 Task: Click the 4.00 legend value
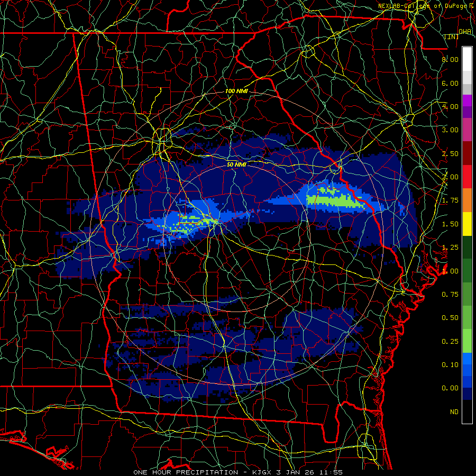tap(450, 106)
